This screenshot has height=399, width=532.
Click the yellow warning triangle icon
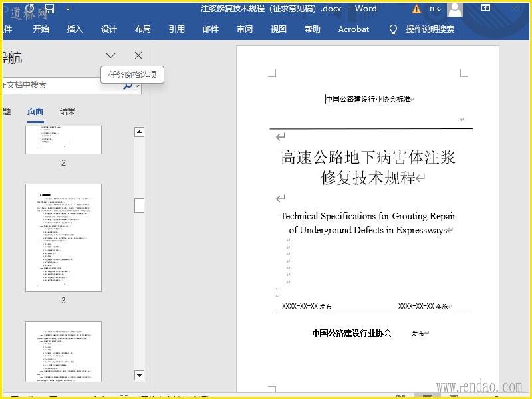click(x=416, y=9)
